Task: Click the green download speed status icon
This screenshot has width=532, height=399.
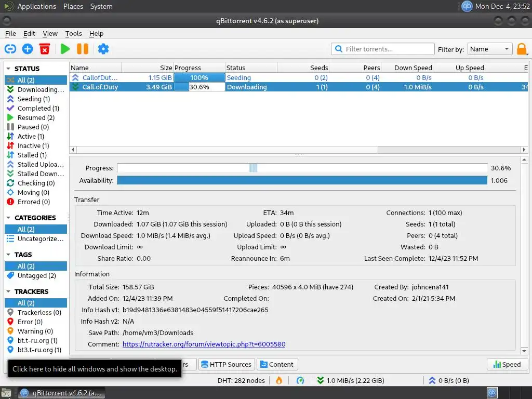Action: tap(320, 380)
